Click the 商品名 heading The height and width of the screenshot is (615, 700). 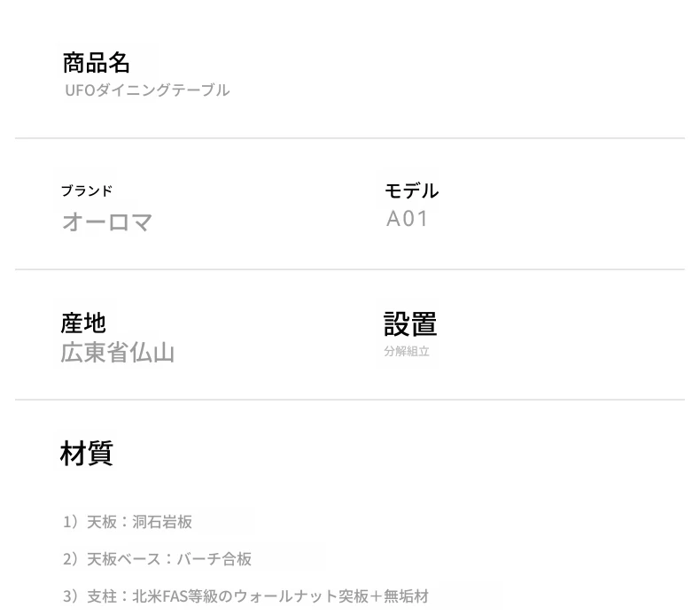[96, 63]
